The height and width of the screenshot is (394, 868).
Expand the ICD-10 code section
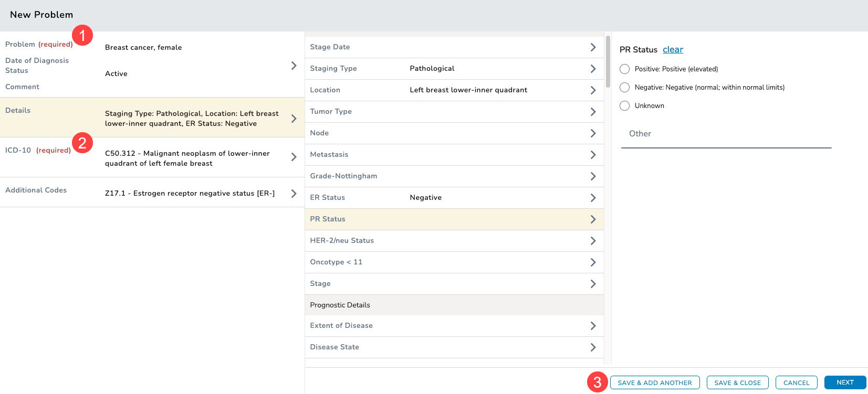[x=294, y=157]
